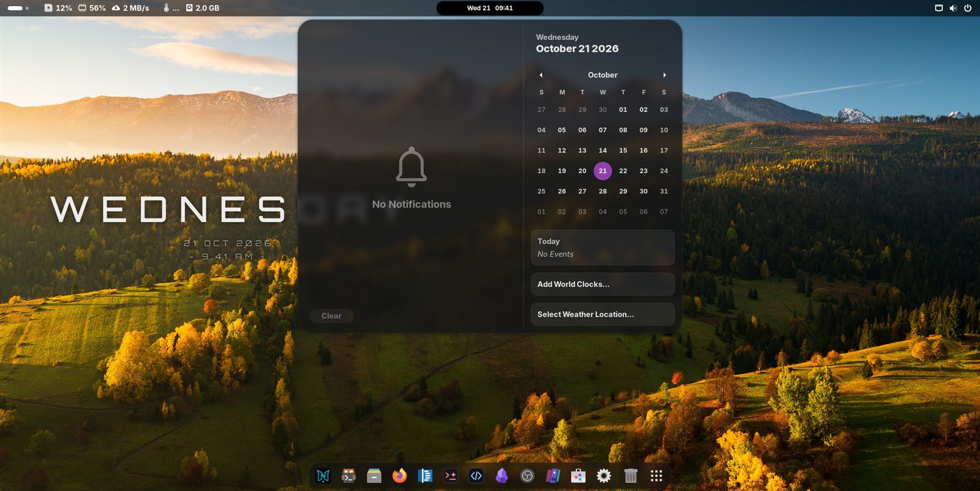
Task: Open the N-logo app in the dock
Action: 323,476
